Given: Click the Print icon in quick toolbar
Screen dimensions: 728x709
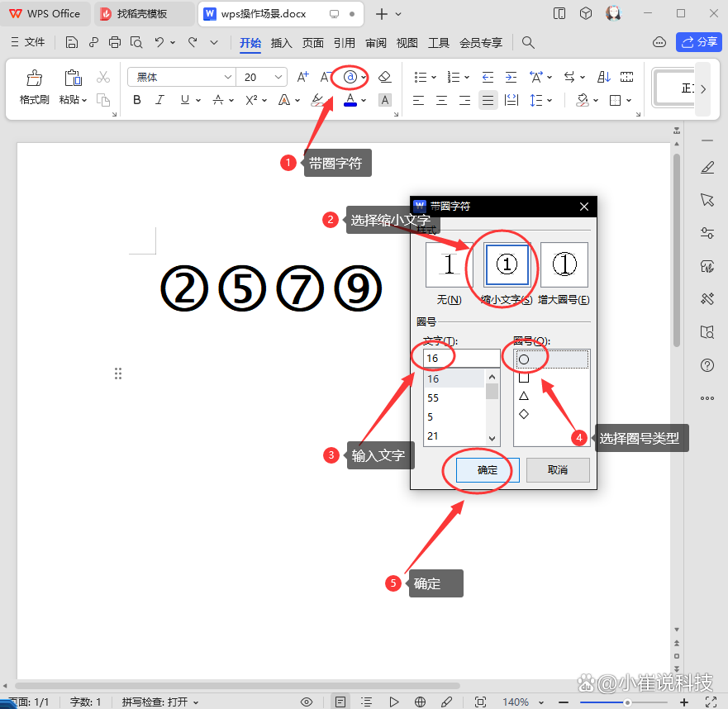Looking at the screenshot, I should point(115,42).
